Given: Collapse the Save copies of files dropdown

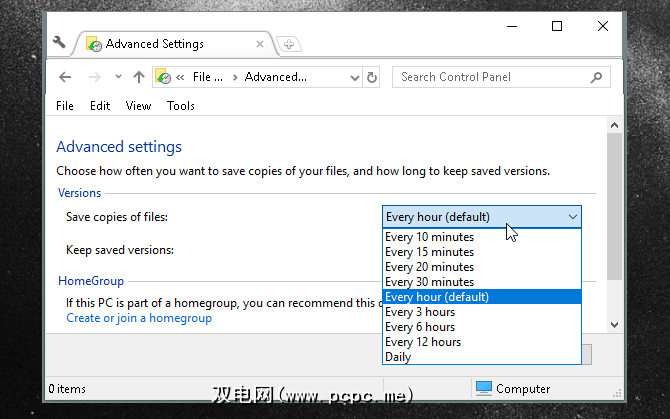Looking at the screenshot, I should tap(573, 217).
